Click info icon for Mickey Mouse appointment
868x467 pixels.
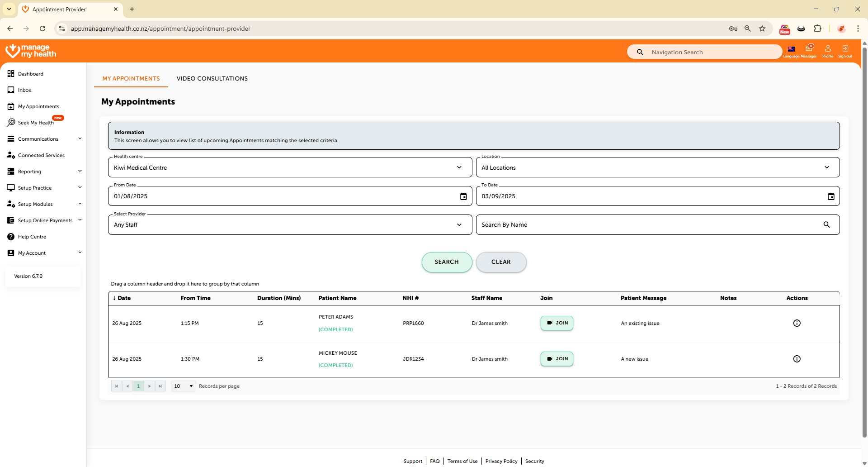[x=797, y=359]
